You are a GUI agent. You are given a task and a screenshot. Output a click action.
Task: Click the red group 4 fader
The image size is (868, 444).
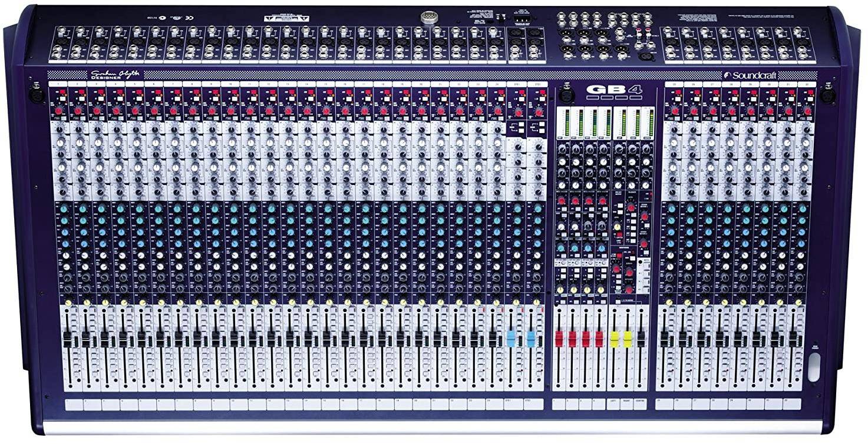click(x=599, y=339)
